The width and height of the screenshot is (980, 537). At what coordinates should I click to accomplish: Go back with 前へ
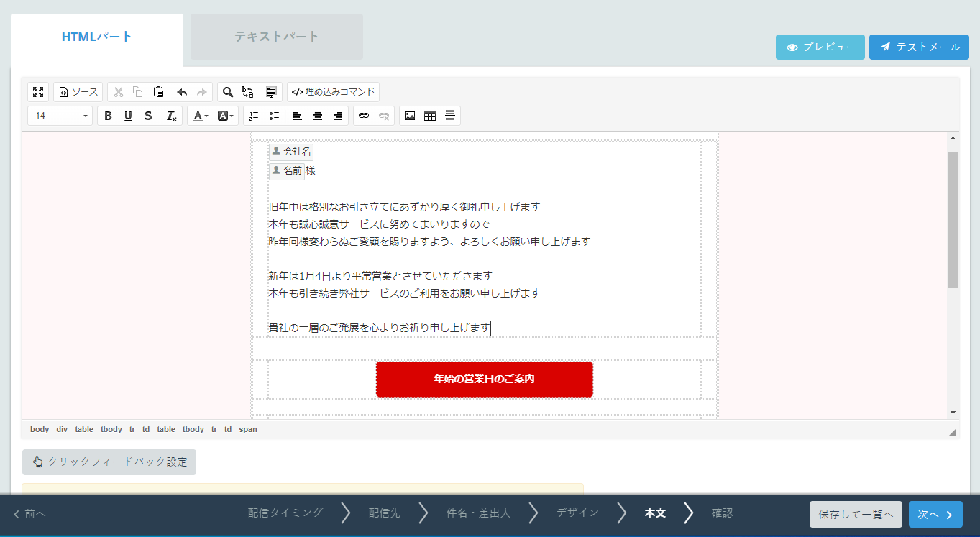(x=29, y=514)
